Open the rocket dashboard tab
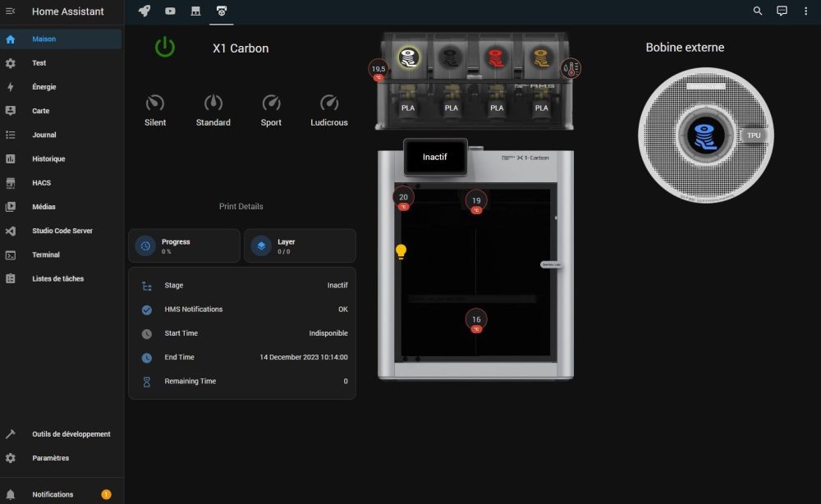821x504 pixels. tap(144, 11)
